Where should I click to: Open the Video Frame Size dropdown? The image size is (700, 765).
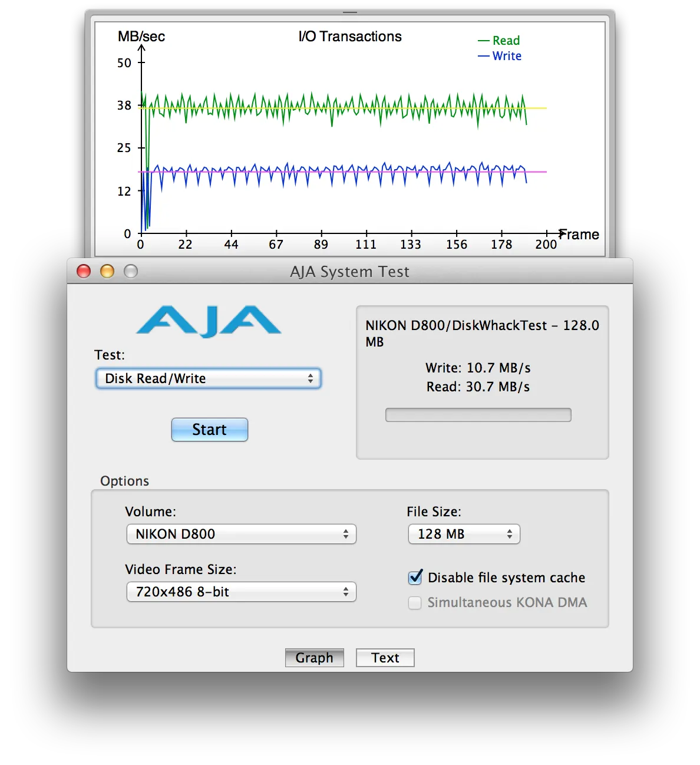click(242, 592)
